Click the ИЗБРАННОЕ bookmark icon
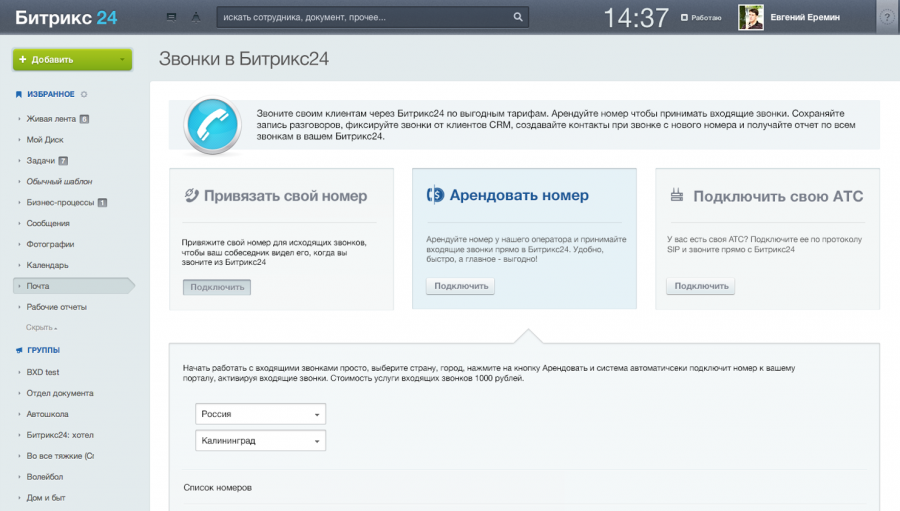The width and height of the screenshot is (900, 511). pyautogui.click(x=18, y=94)
